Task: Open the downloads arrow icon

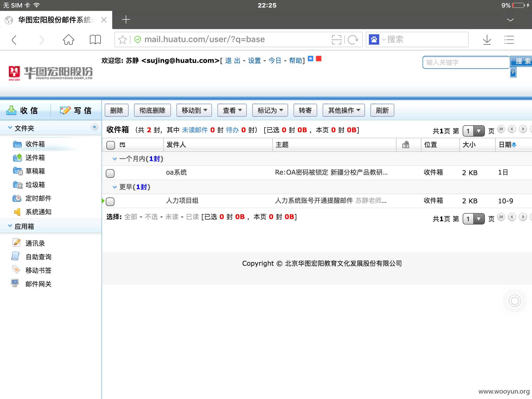Action: (x=487, y=40)
